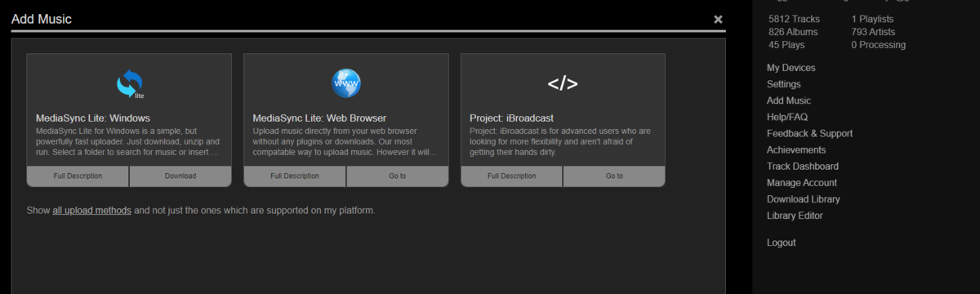Click the Project iBroadcast code brackets icon
This screenshot has width=980, height=294.
click(563, 83)
